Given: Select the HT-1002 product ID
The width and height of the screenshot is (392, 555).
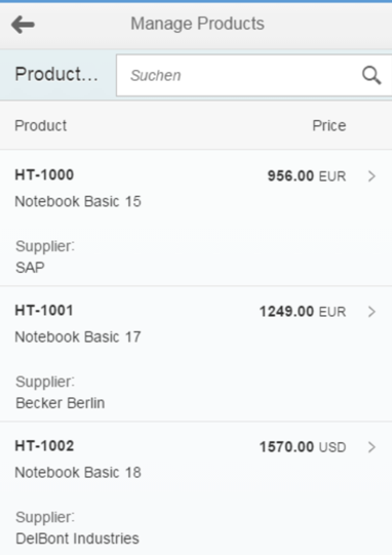Looking at the screenshot, I should click(x=44, y=446).
